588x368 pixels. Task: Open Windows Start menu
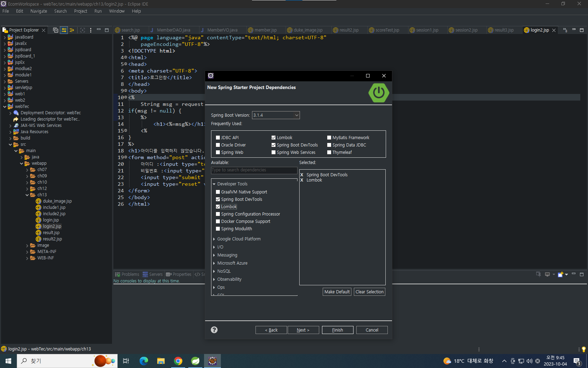pyautogui.click(x=8, y=361)
